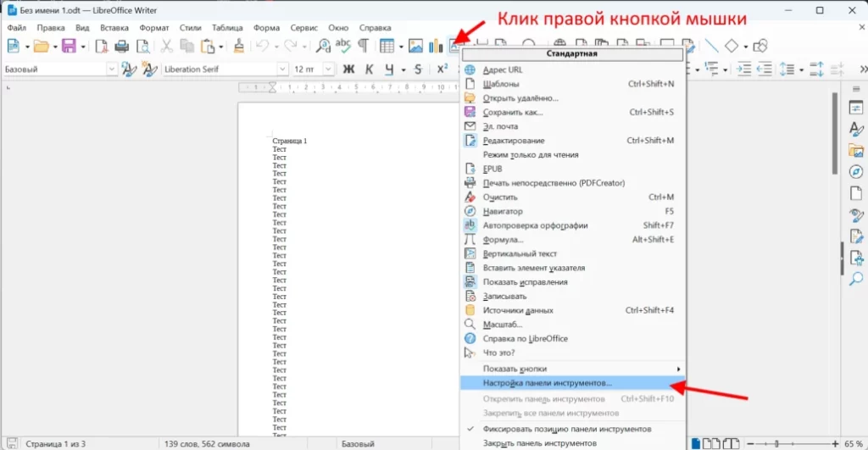Open the 'Формат' menu
Screen dimensions: 868x450
tap(154, 28)
